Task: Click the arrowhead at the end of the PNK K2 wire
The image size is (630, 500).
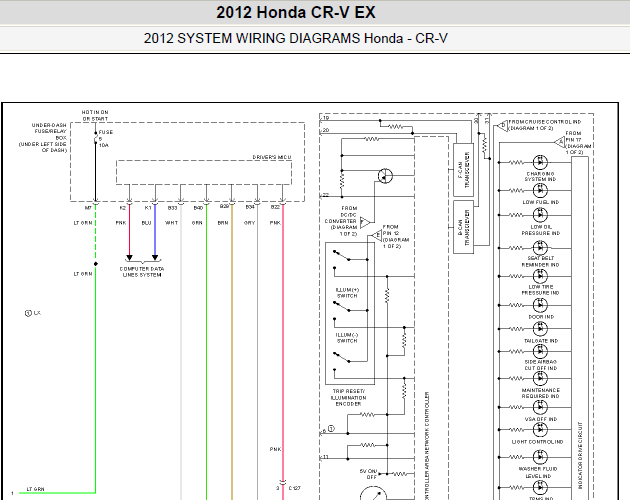Action: pyautogui.click(x=129, y=257)
